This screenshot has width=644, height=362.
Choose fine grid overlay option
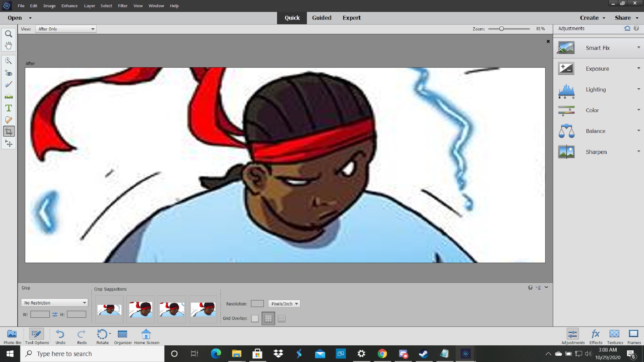point(281,318)
